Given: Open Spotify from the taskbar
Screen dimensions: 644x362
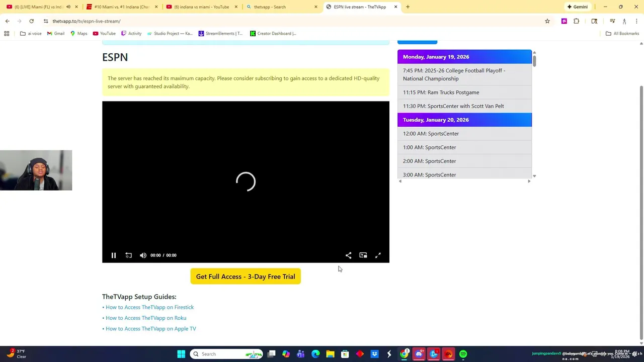Looking at the screenshot, I should point(463,354).
